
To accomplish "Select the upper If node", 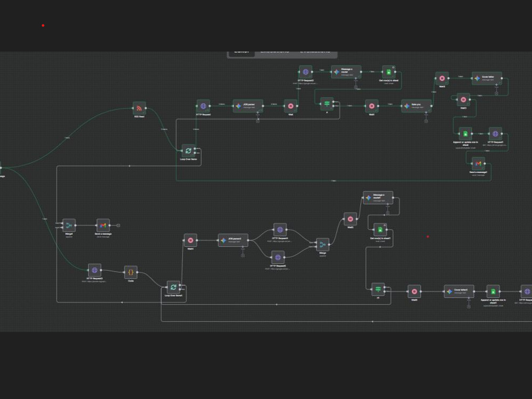I will point(327,104).
